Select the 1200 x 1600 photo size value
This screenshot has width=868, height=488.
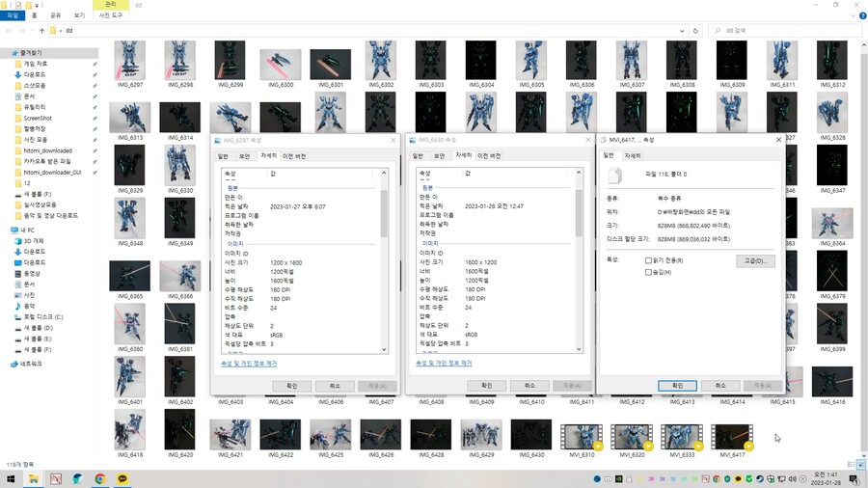pyautogui.click(x=285, y=263)
